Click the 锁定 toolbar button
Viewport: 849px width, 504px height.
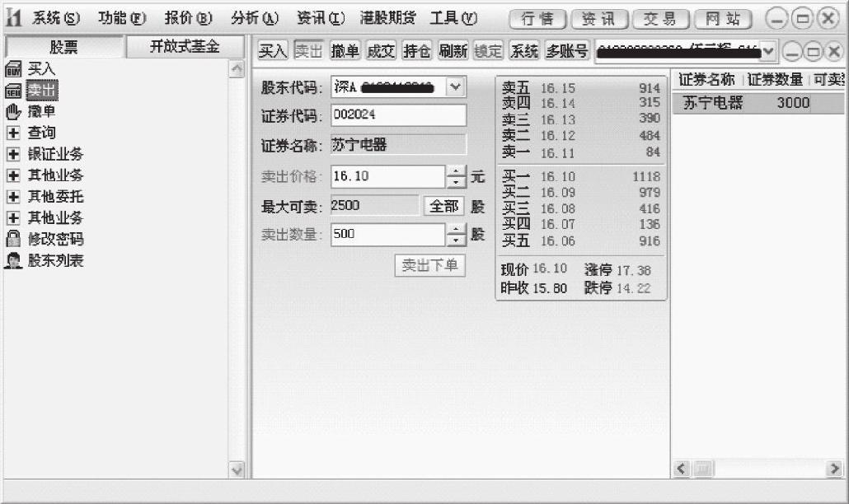click(x=489, y=51)
